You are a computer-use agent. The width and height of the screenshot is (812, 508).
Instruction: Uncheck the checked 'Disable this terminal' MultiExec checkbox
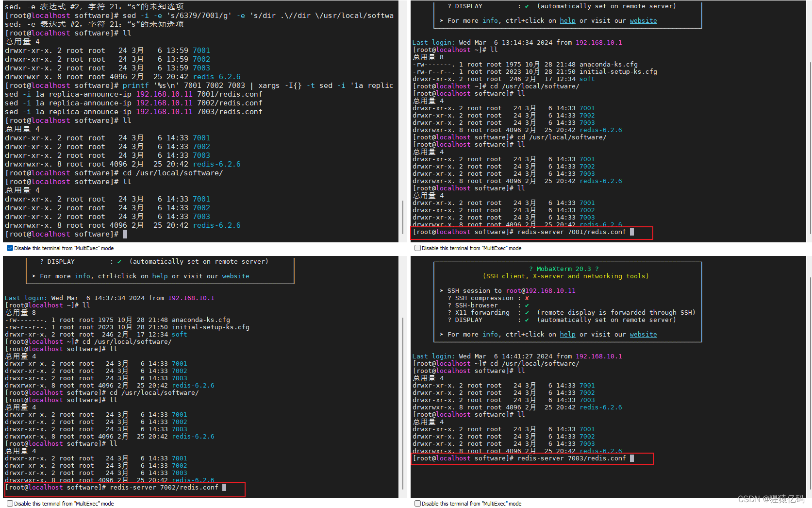coord(10,248)
